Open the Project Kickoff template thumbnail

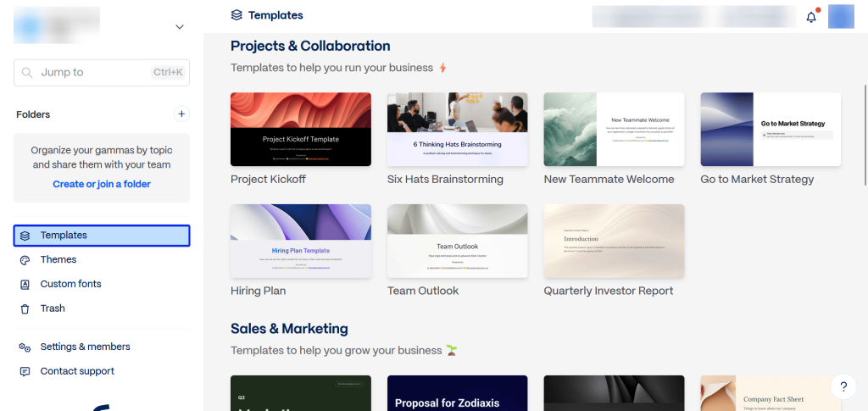click(x=300, y=129)
